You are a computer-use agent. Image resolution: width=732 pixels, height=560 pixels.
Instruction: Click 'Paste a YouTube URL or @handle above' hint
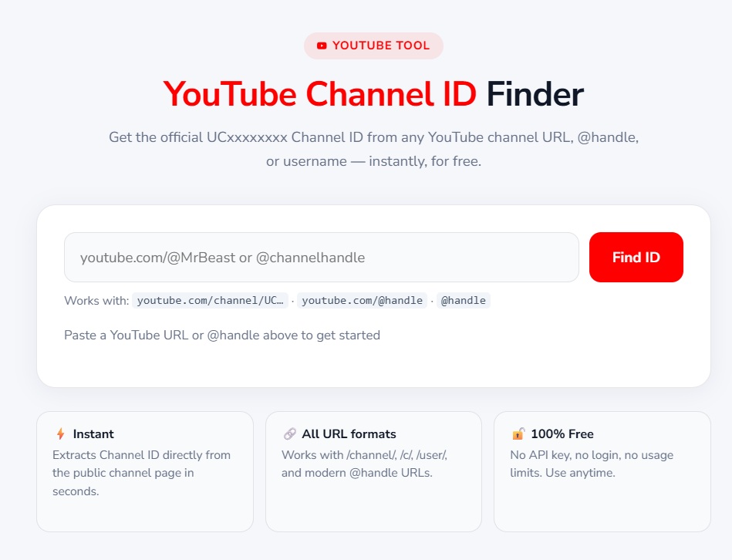222,335
